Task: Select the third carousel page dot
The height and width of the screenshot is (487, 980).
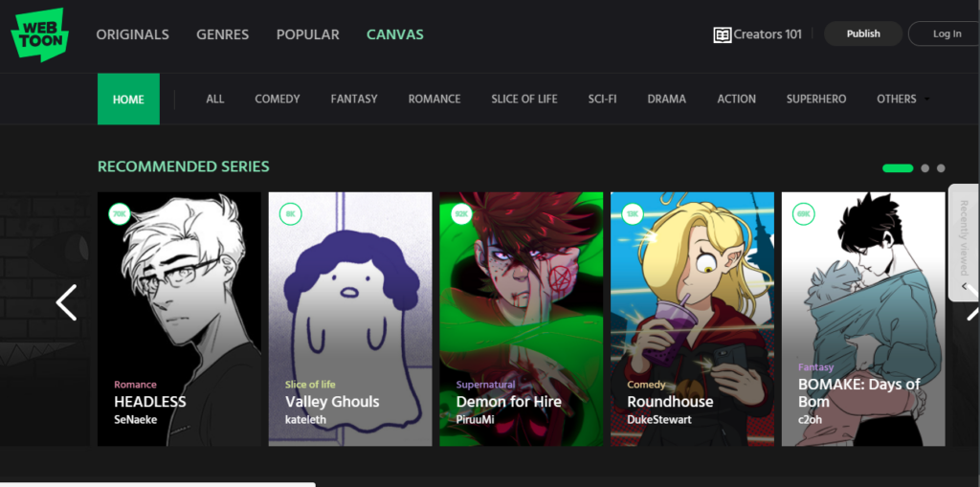Action: point(941,168)
